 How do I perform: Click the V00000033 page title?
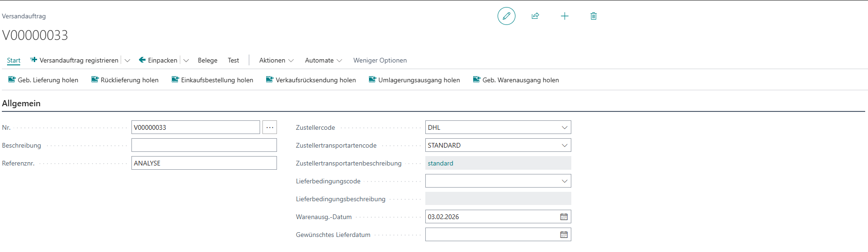[x=35, y=35]
